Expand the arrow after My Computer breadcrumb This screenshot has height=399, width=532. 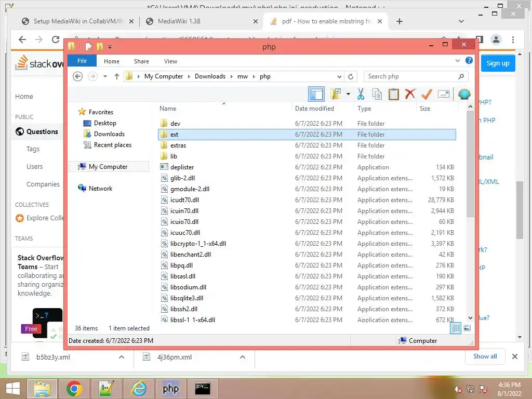189,76
